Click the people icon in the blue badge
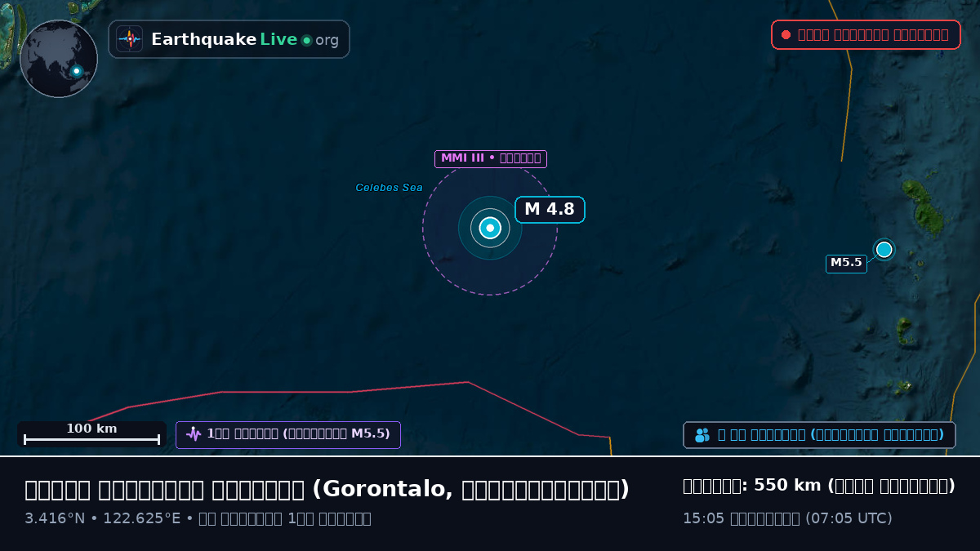Viewport: 980px width, 551px height. (702, 435)
